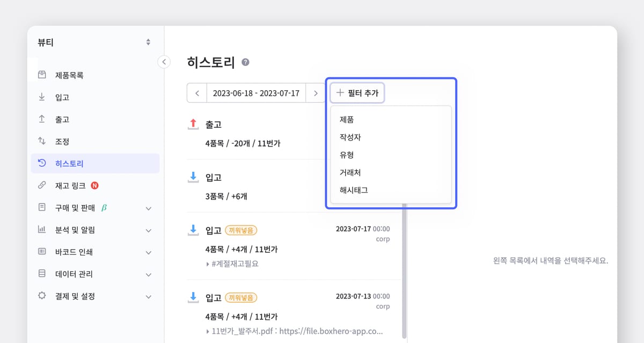644x343 pixels.
Task: Click the next-period arrow beside the date range
Action: [316, 92]
